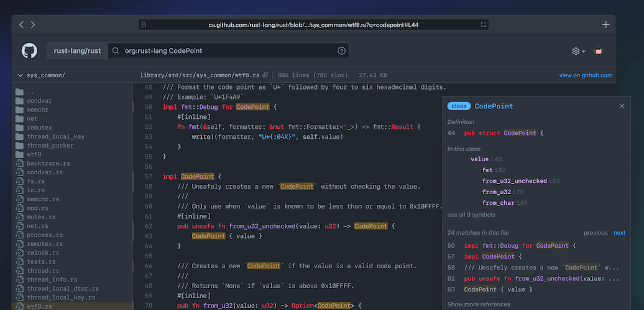Open the settings gear dropdown

(578, 51)
